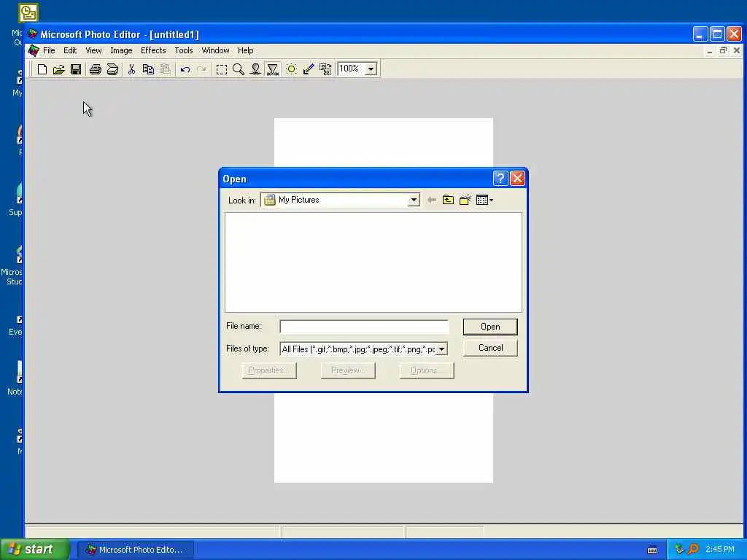Open the View menu

[93, 50]
